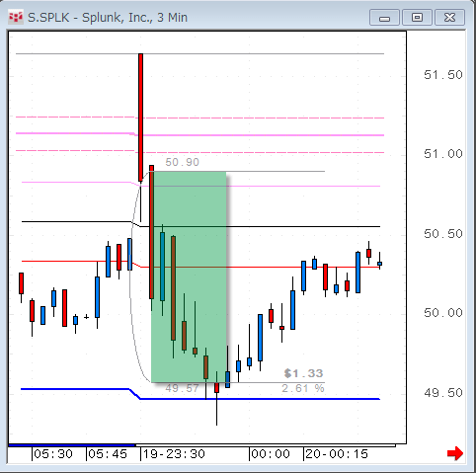The image size is (476, 473).
Task: Click the 05:45 time axis label
Action: point(108,454)
